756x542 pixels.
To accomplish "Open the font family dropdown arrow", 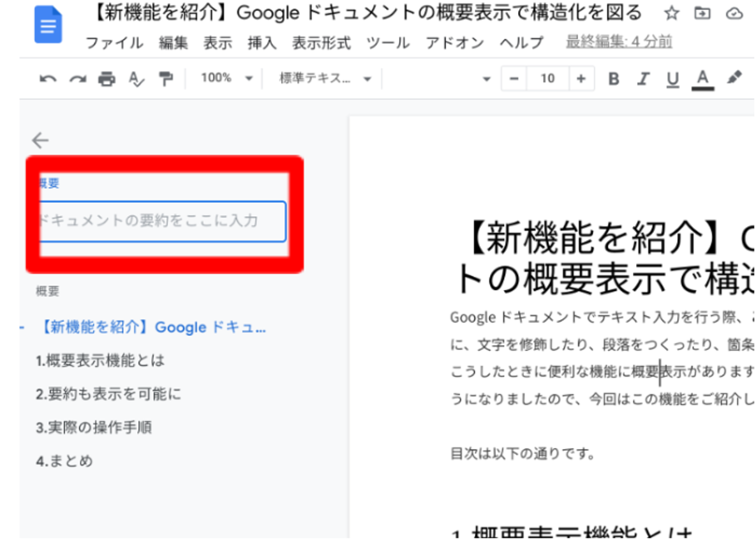I will tap(486, 79).
